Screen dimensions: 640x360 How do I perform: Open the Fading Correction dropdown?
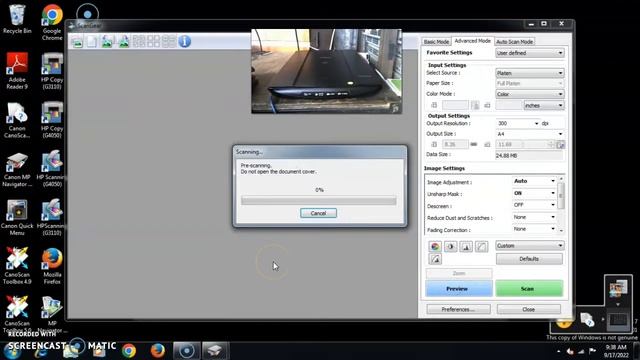click(534, 229)
